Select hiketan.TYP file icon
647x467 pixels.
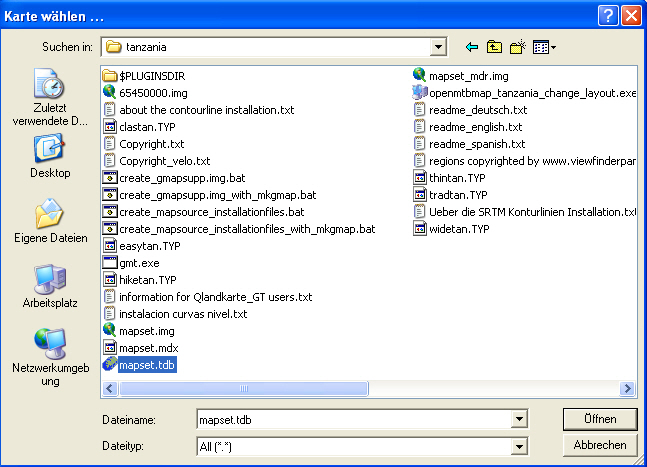tap(110, 280)
